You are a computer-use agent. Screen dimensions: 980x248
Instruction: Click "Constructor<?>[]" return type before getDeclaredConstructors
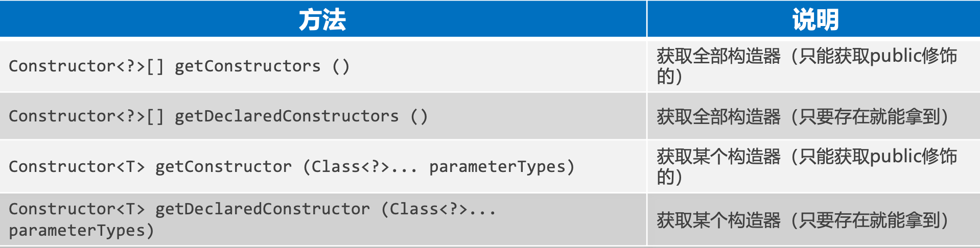point(86,116)
